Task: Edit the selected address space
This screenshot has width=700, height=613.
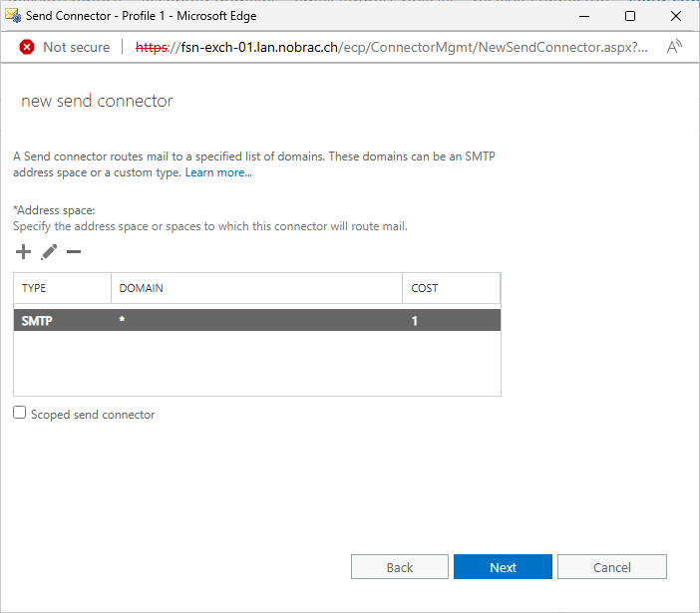Action: pos(49,252)
